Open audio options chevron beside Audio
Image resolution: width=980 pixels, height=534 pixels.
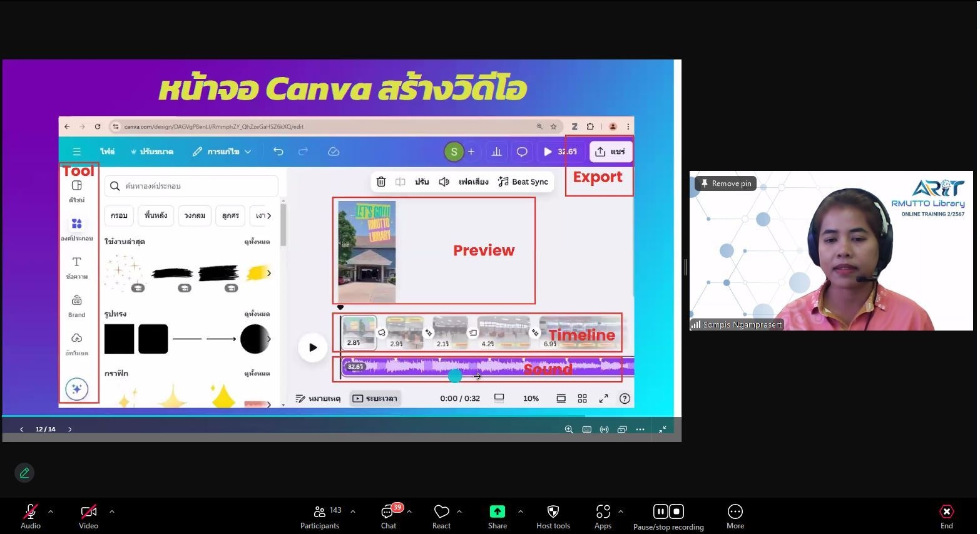point(51,511)
